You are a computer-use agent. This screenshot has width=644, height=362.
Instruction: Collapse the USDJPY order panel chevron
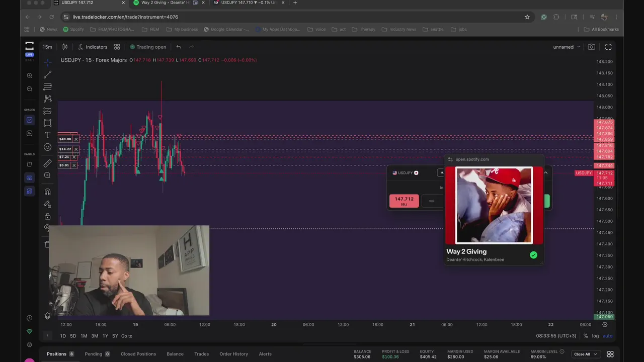(545, 172)
